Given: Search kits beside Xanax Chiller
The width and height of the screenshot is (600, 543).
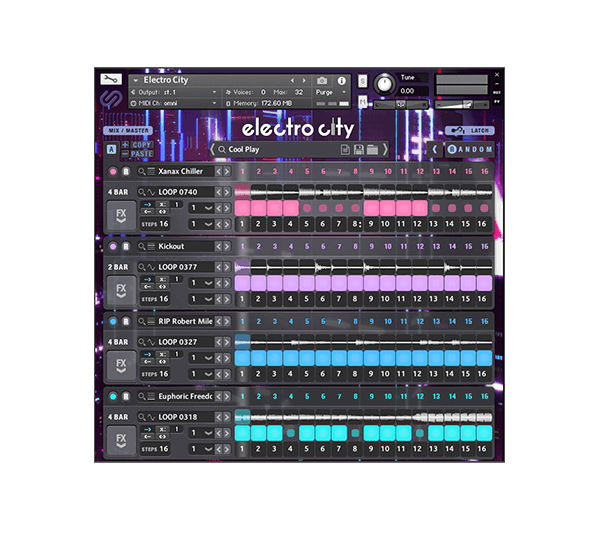Looking at the screenshot, I should coord(142,171).
